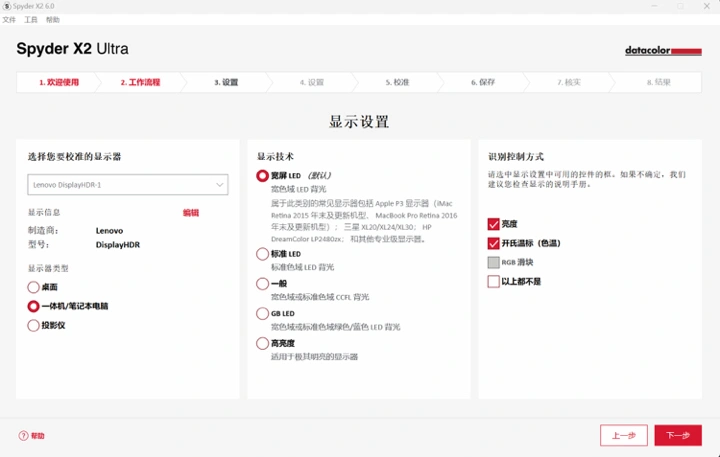The height and width of the screenshot is (457, 720).
Task: Click the help question mark icon
Action: tap(23, 435)
